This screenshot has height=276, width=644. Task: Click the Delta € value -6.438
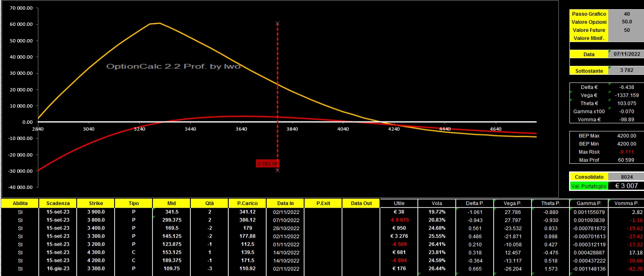pos(626,87)
